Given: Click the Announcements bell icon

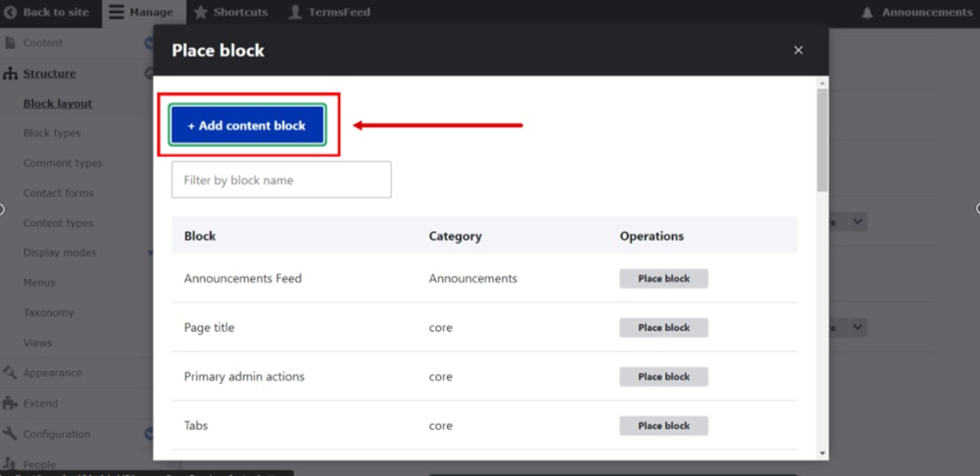Looking at the screenshot, I should (867, 13).
